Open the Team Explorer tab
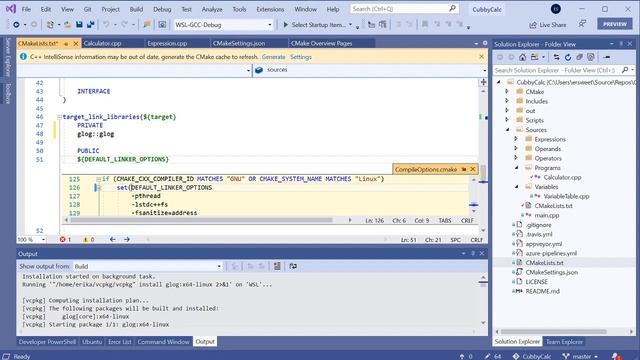 (564, 342)
